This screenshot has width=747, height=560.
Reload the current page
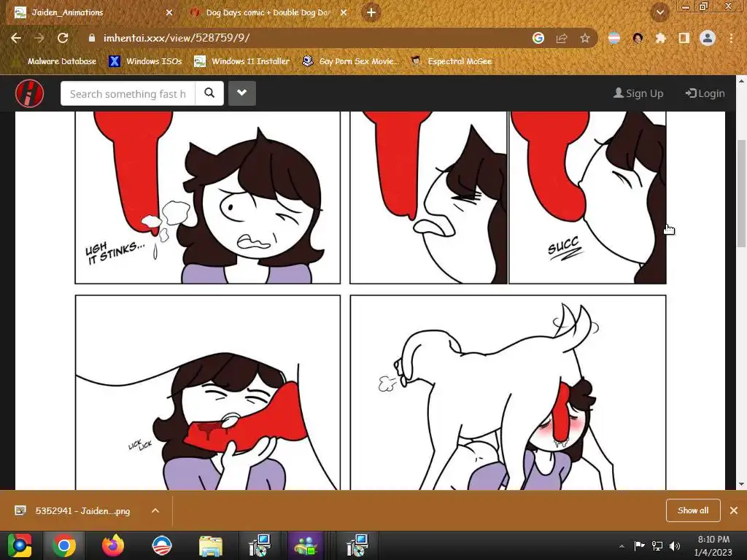[63, 38]
